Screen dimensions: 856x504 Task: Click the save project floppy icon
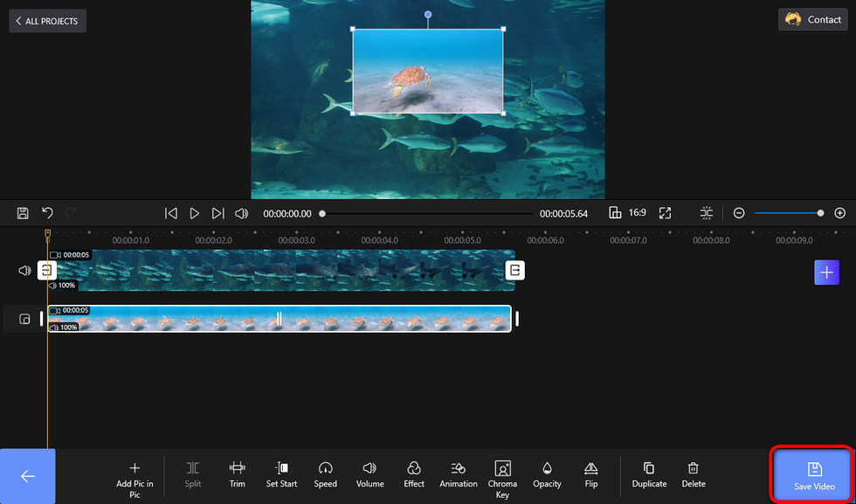point(23,213)
